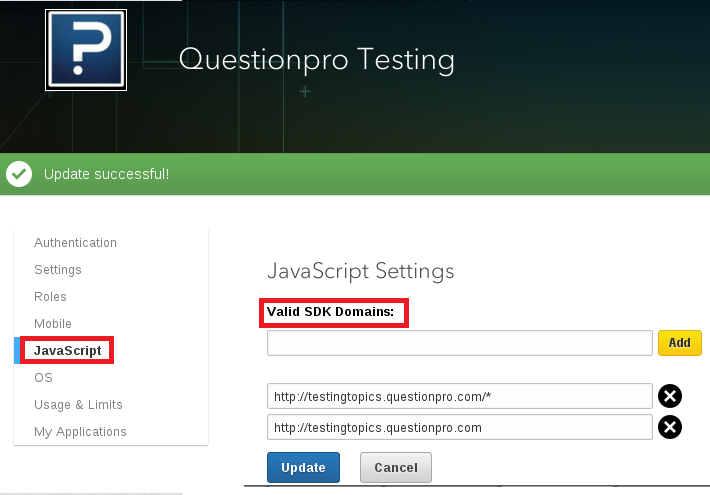Image resolution: width=710 pixels, height=495 pixels.
Task: Edit the second domain text field
Action: (x=459, y=427)
